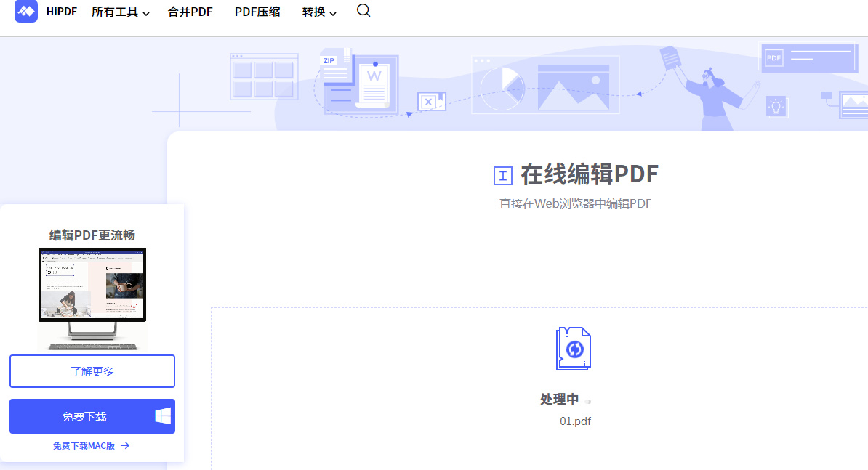Click the monitor screenshot thumbnail in sidebar
The width and height of the screenshot is (868, 470).
coord(92,284)
